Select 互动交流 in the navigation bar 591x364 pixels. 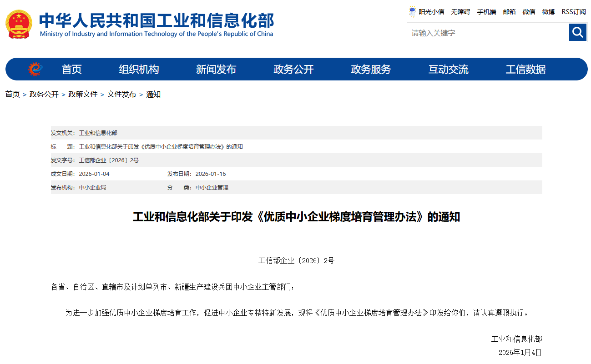tap(448, 70)
